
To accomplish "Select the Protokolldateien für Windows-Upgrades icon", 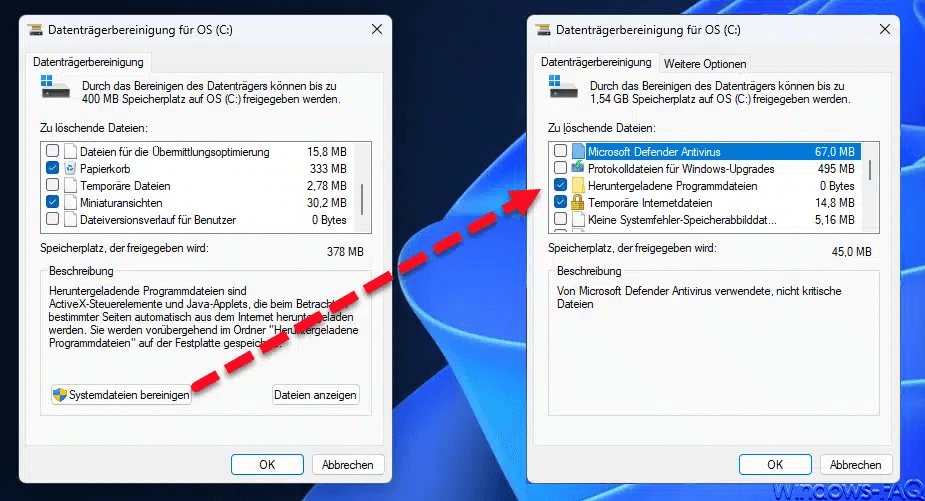I will click(x=577, y=169).
